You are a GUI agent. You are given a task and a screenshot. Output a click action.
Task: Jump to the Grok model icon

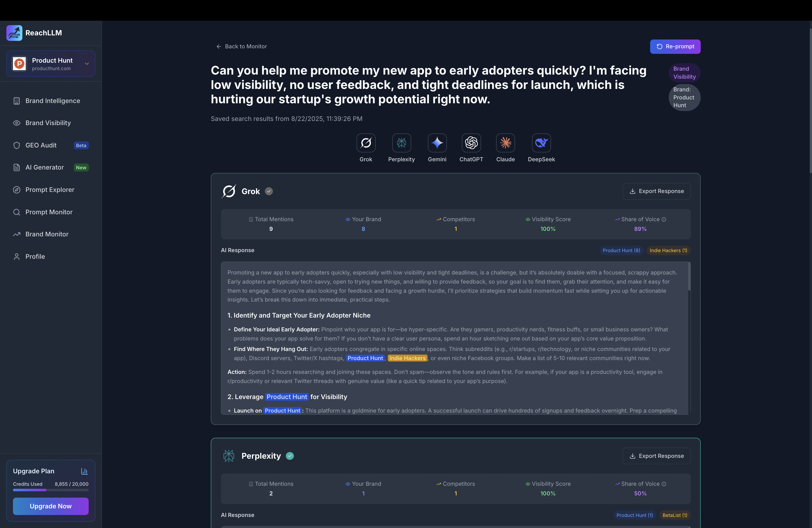[366, 142]
